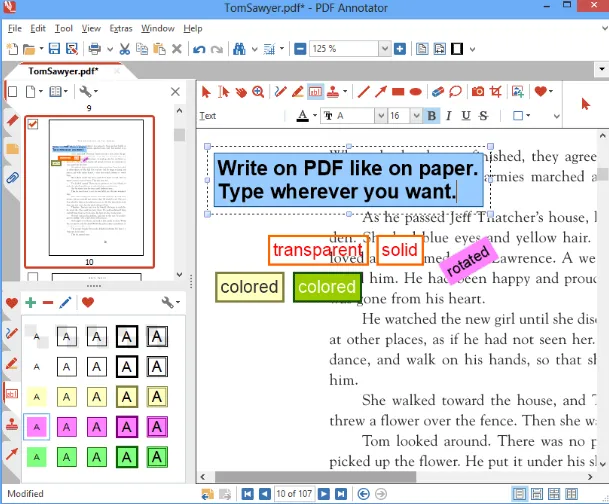Toggle full screen view icon
Image resolution: width=609 pixels, height=504 pixels.
(457, 49)
